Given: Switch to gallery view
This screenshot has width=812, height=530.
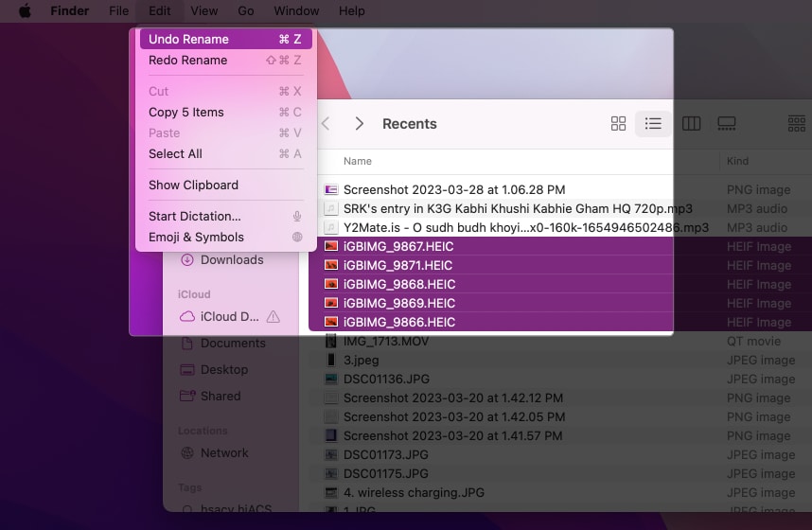Looking at the screenshot, I should coord(727,123).
